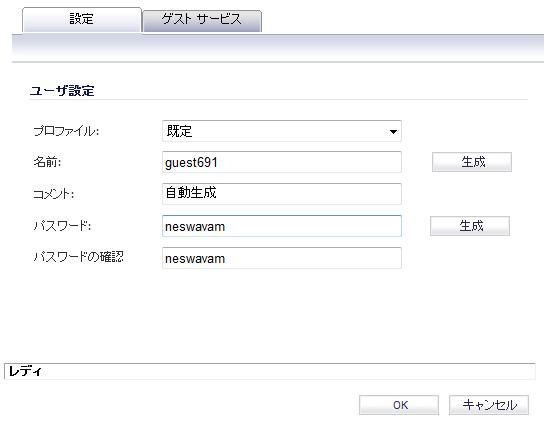Click the コメント label text

[54, 194]
